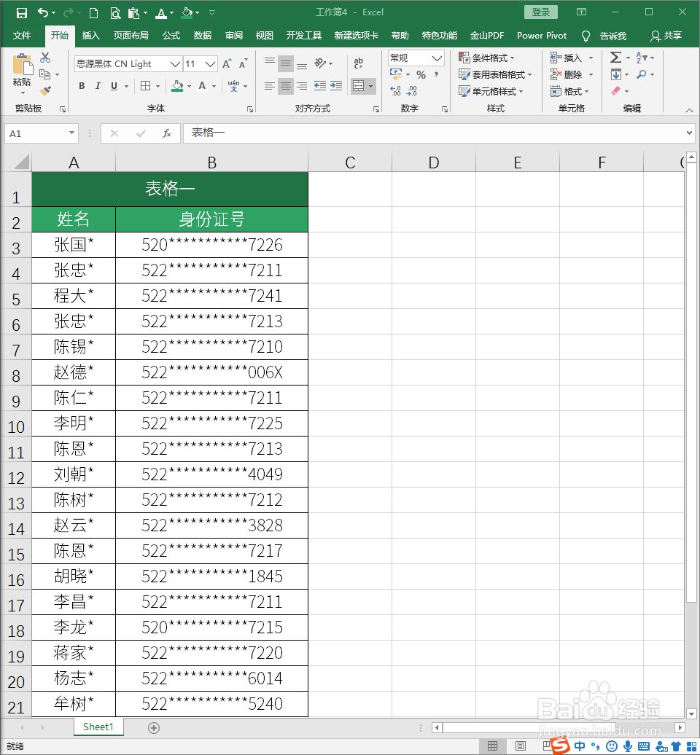700x755 pixels.
Task: Click the font color A swatch
Action: pyautogui.click(x=202, y=86)
